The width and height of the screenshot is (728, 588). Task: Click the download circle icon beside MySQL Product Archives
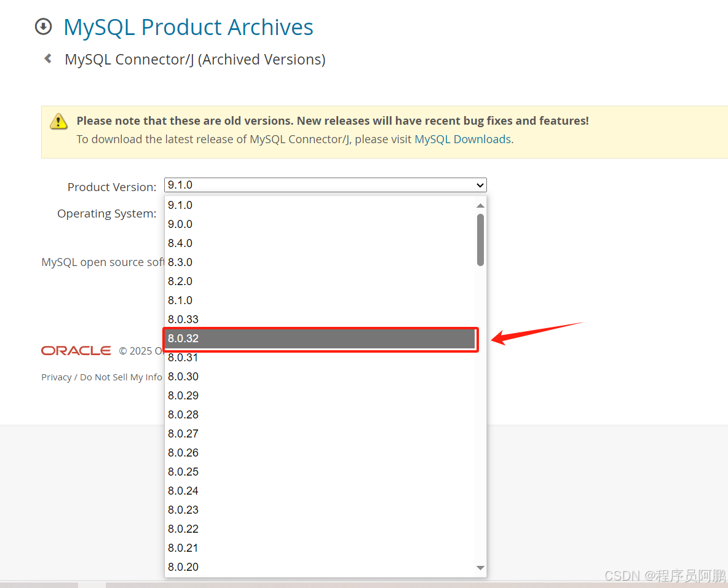[x=44, y=26]
